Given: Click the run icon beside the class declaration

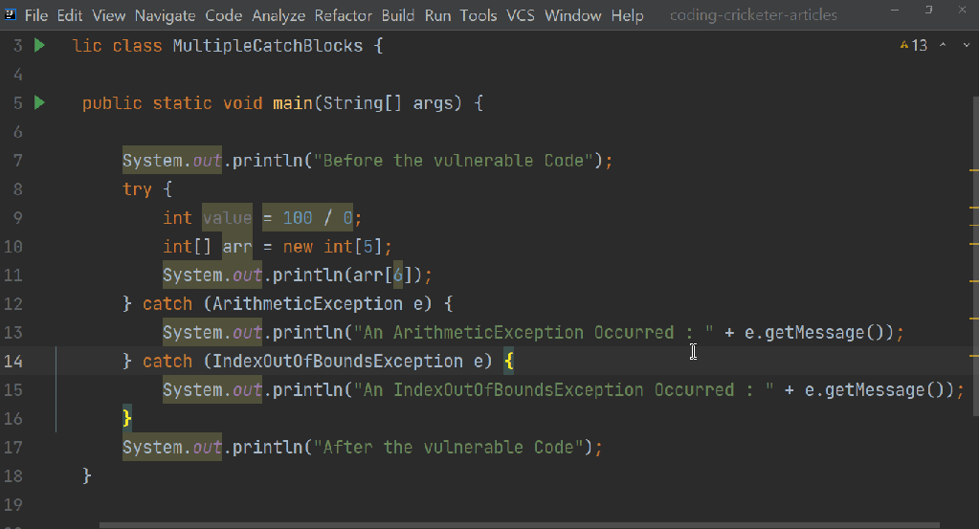Looking at the screenshot, I should pos(39,45).
